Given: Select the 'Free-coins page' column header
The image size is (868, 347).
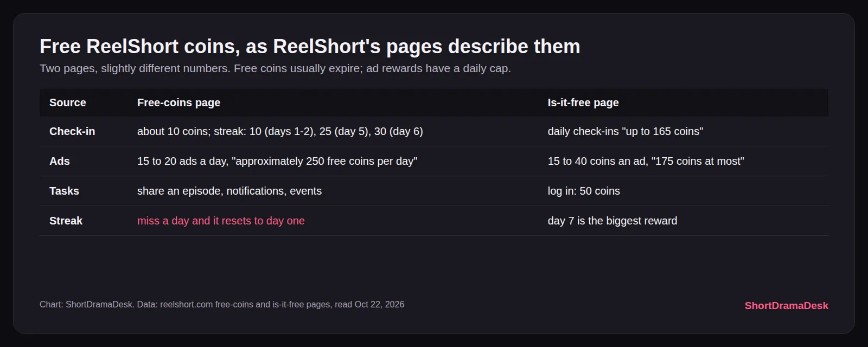Looking at the screenshot, I should (178, 102).
